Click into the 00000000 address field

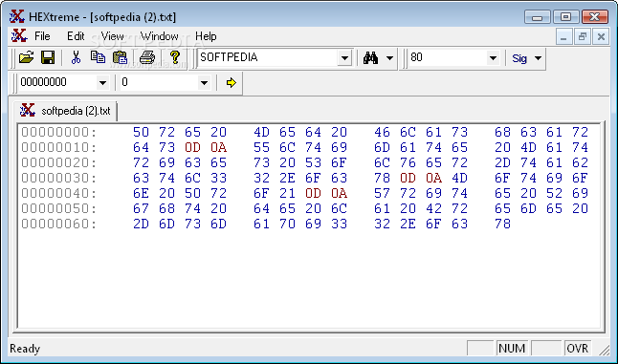(57, 82)
